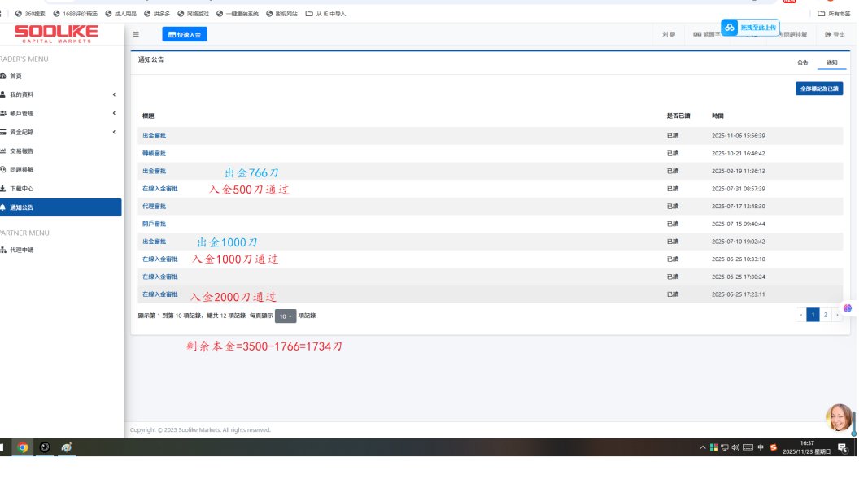This screenshot has height=488, width=868.
Task: Open 代理申請 under Partner Menu
Action: pyautogui.click(x=22, y=250)
